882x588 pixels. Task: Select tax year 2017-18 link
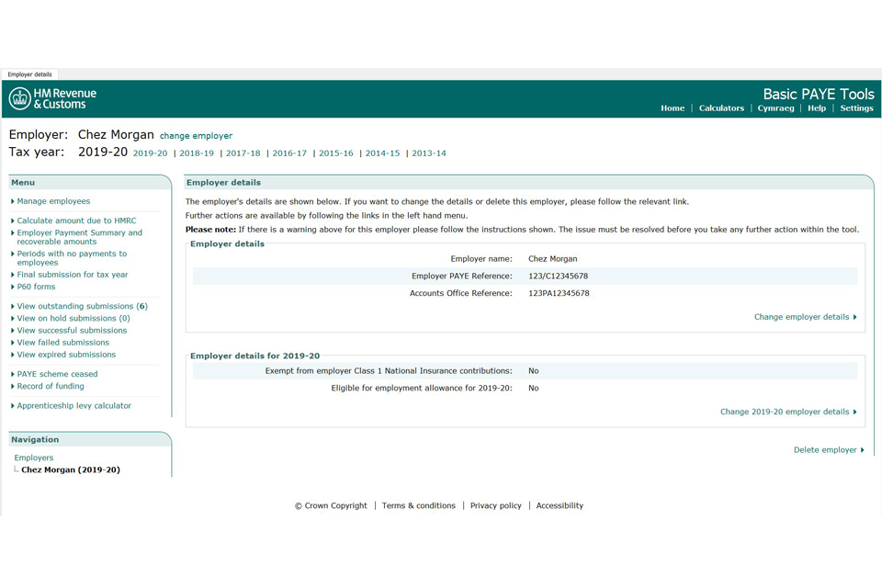pos(243,153)
